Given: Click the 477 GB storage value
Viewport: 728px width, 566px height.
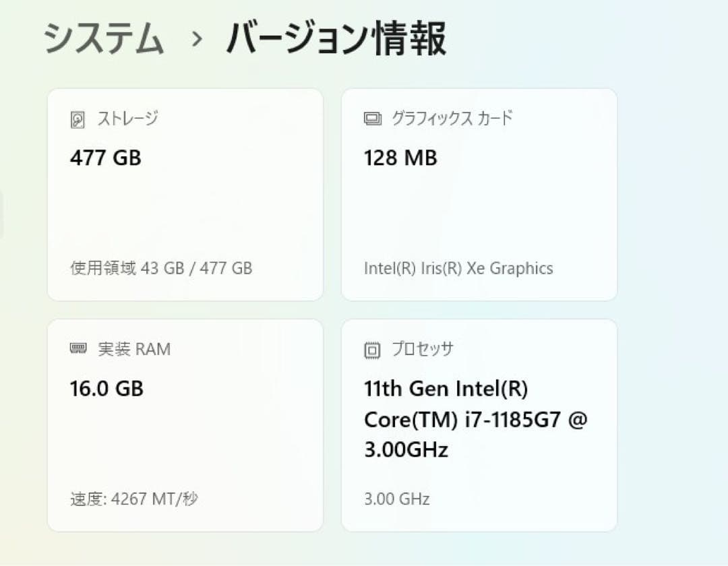Looking at the screenshot, I should pos(107,158).
